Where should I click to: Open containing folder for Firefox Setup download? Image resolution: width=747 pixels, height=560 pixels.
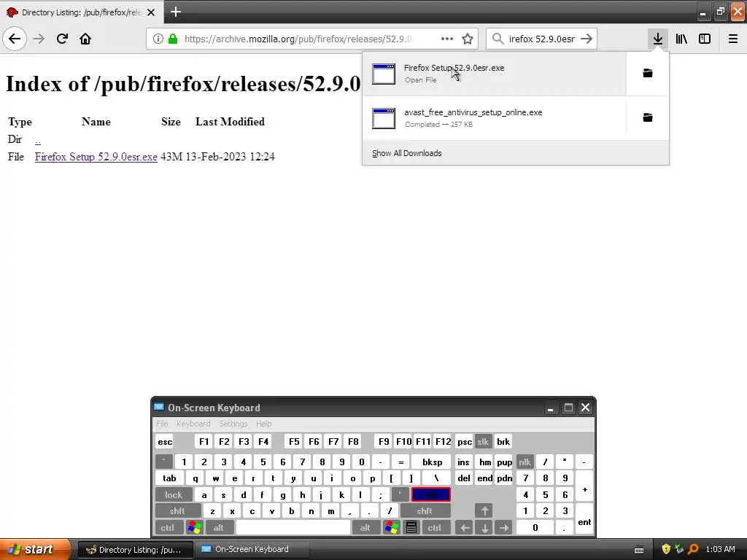(648, 73)
